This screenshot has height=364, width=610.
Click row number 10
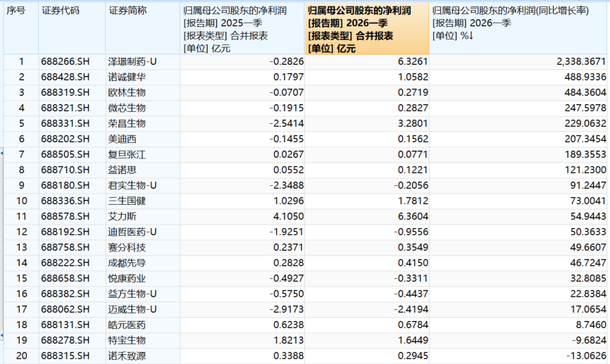[x=21, y=200]
